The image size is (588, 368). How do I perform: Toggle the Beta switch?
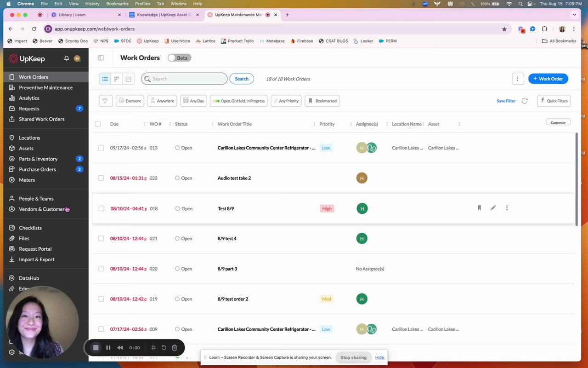179,58
